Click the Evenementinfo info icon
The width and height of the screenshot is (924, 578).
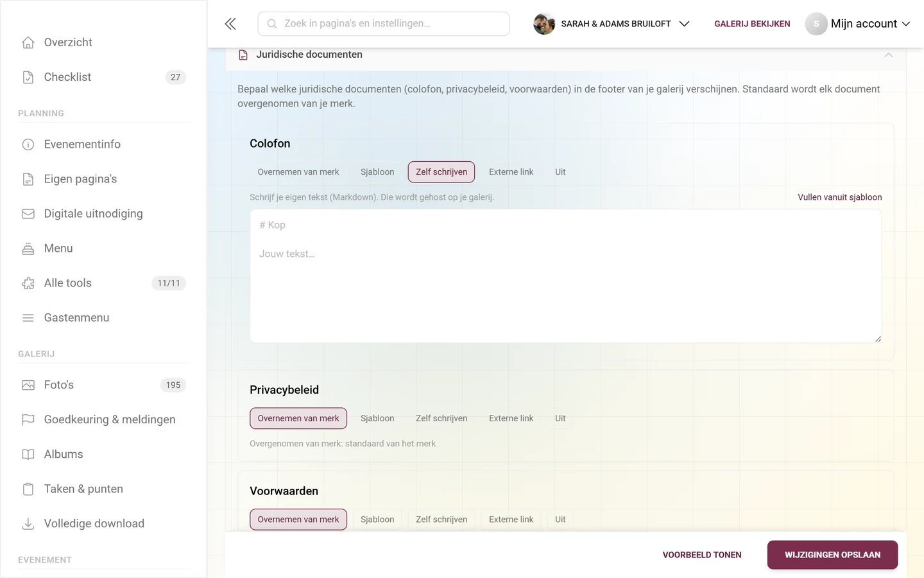28,144
